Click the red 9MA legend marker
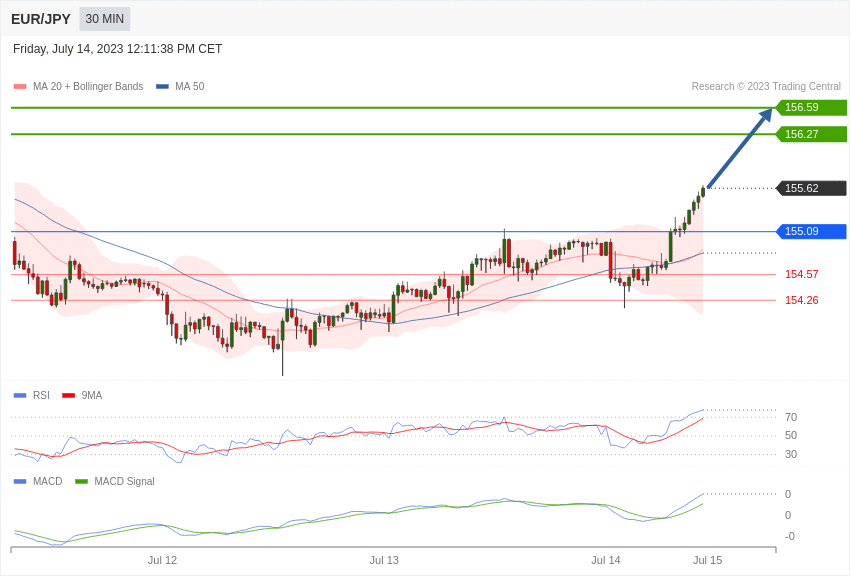This screenshot has width=850, height=576. 68,396
